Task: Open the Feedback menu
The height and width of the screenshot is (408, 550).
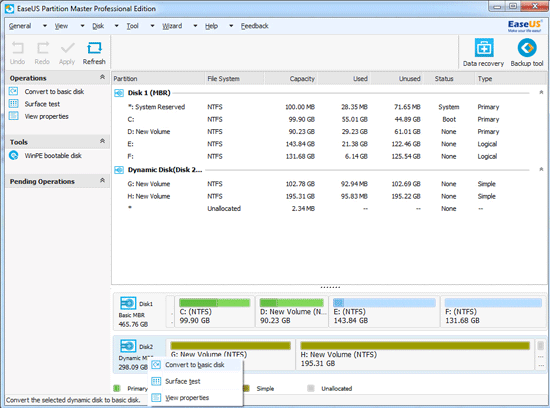Action: tap(254, 26)
